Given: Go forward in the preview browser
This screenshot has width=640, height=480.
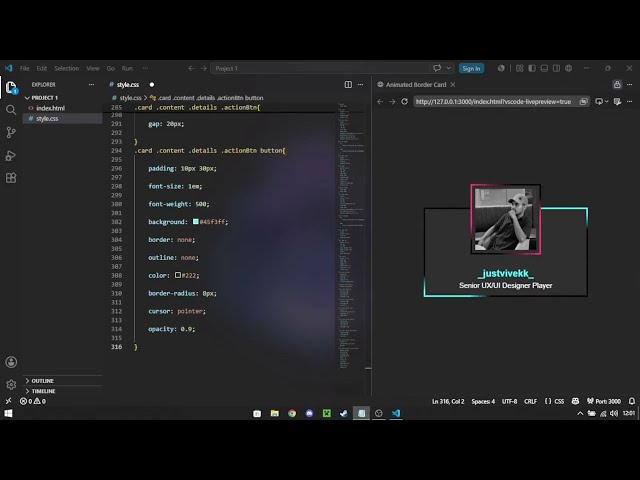Looking at the screenshot, I should 392,101.
